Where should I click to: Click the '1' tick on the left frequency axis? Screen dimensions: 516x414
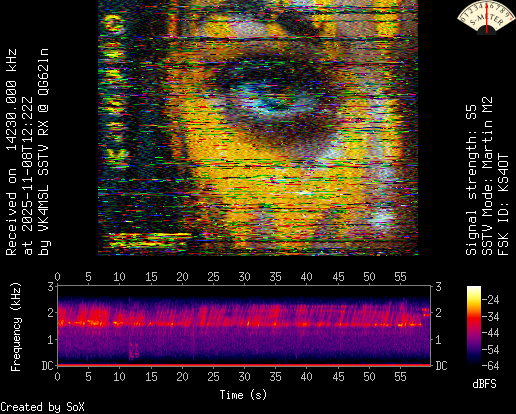[51, 340]
